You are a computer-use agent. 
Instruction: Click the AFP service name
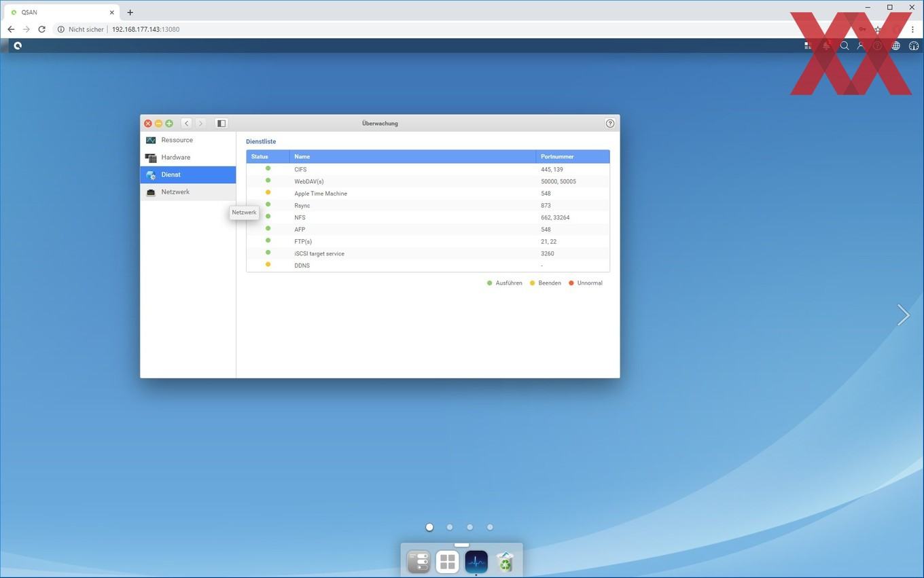pyautogui.click(x=300, y=230)
